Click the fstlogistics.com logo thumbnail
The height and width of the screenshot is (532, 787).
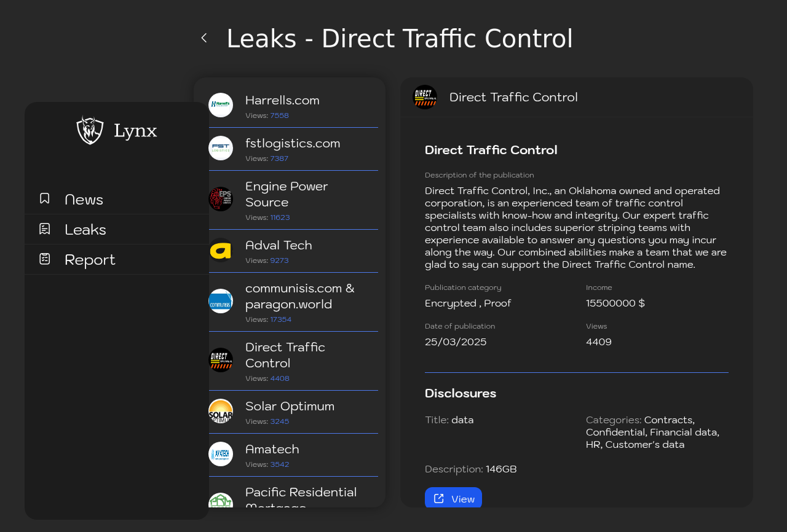[x=221, y=148]
